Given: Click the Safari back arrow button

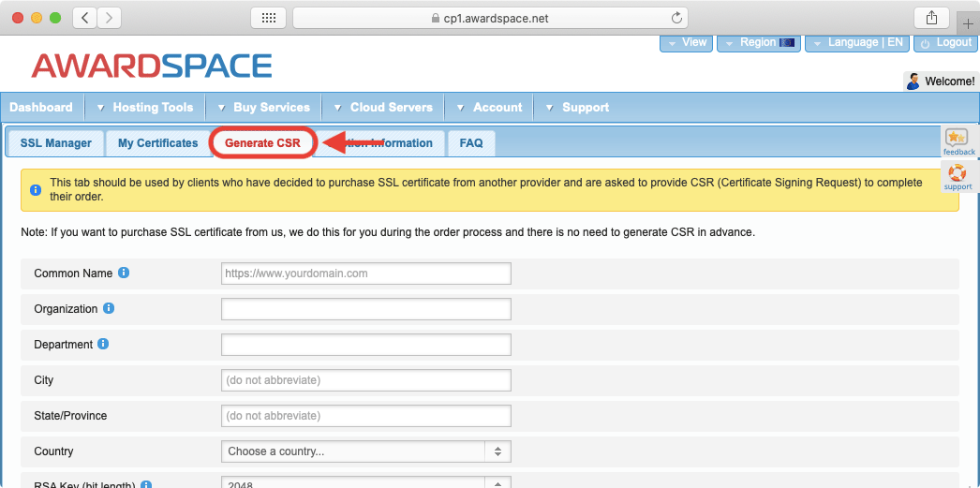Looking at the screenshot, I should click(x=85, y=18).
